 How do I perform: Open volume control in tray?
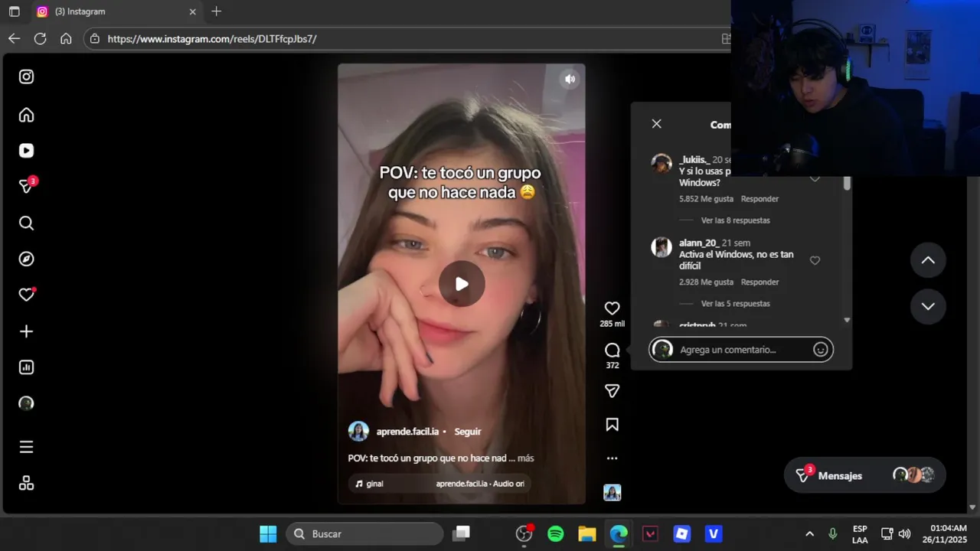(904, 533)
